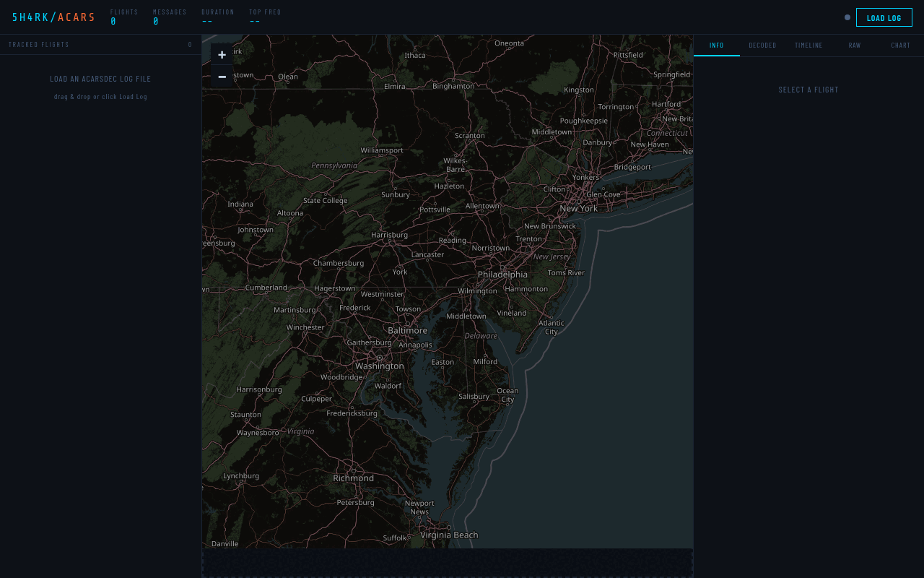Click the Flights counter in header
Screen dimensions: 924x578
click(x=124, y=17)
